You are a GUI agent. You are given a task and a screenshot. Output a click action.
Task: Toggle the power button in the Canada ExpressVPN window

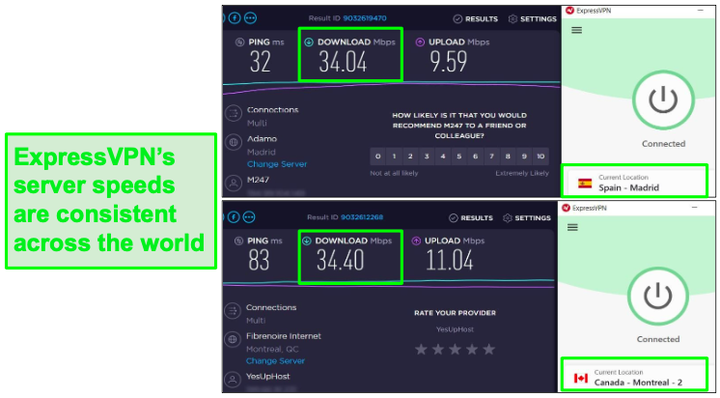[658, 297]
